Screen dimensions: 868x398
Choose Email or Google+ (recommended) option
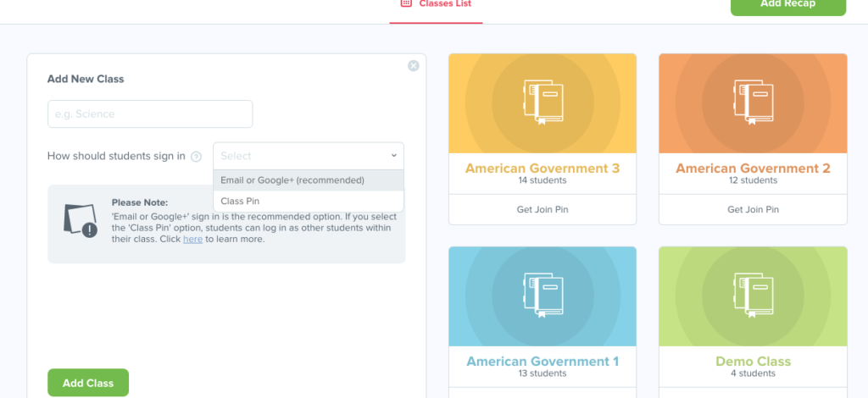292,180
